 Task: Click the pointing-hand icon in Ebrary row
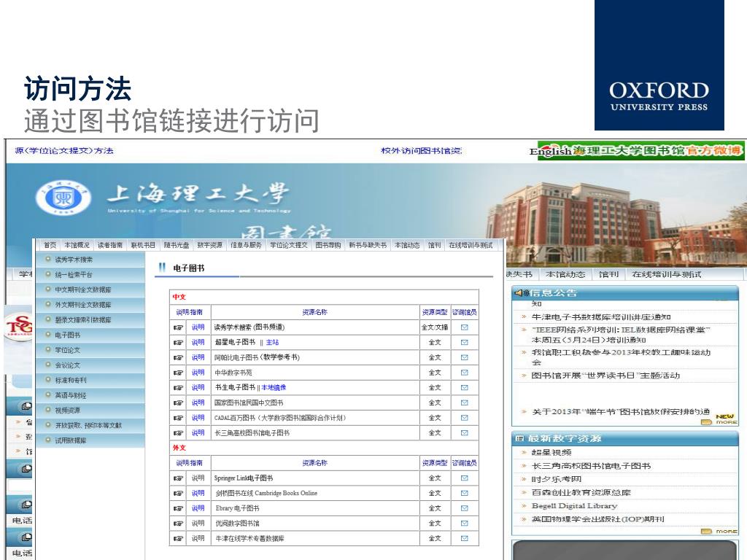tap(178, 508)
